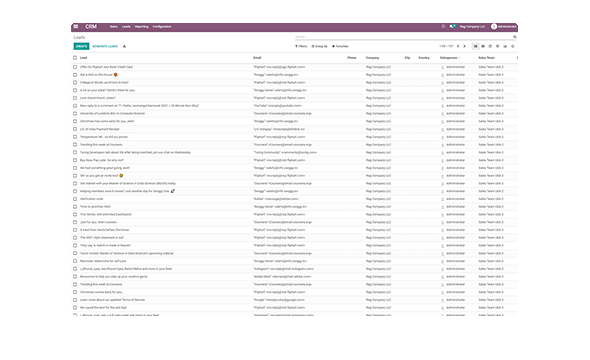The height and width of the screenshot is (360, 590).
Task: Click the CRM app title
Action: (91, 27)
